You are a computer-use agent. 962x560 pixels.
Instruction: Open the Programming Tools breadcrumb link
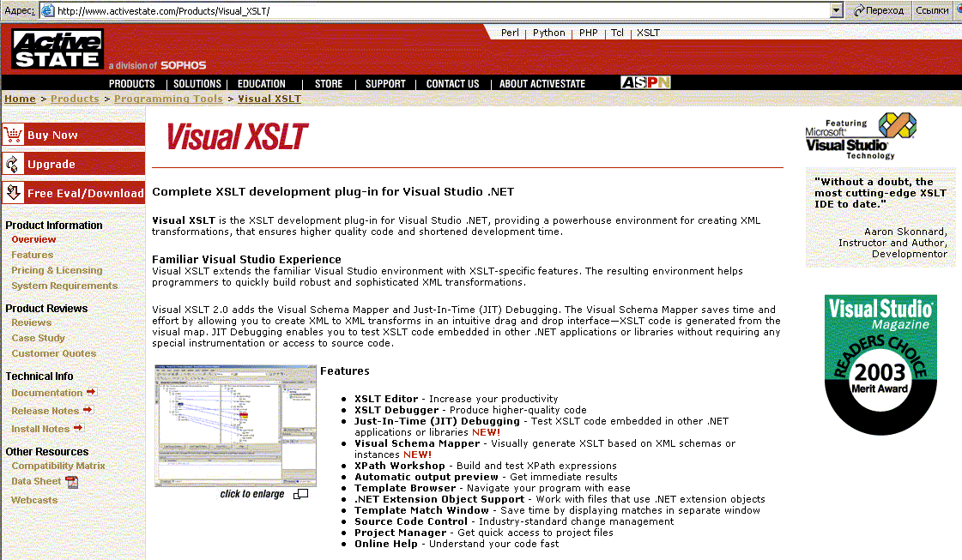(x=168, y=99)
